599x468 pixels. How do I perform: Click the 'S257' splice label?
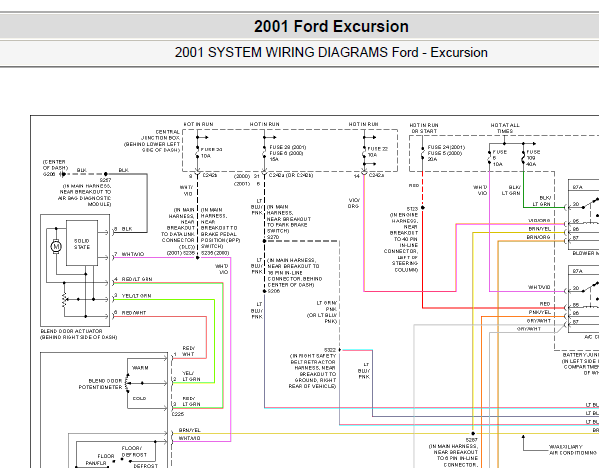105,180
